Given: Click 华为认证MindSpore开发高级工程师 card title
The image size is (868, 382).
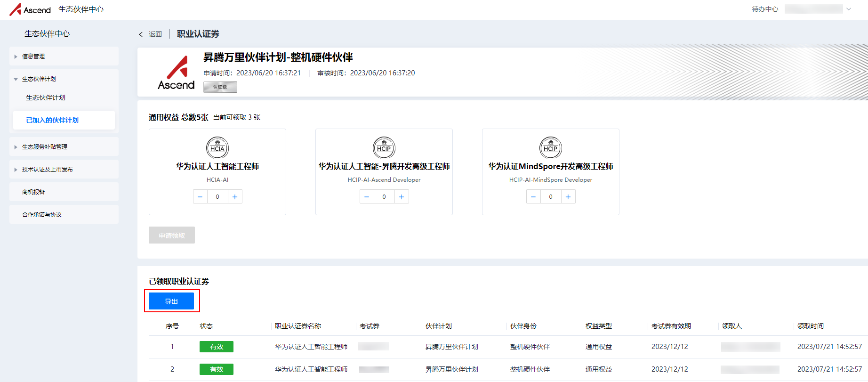Looking at the screenshot, I should [551, 166].
